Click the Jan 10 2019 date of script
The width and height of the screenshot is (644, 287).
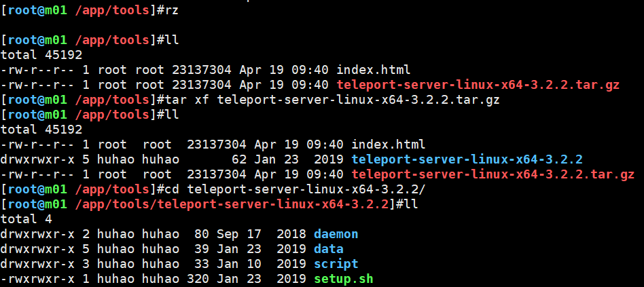(257, 264)
